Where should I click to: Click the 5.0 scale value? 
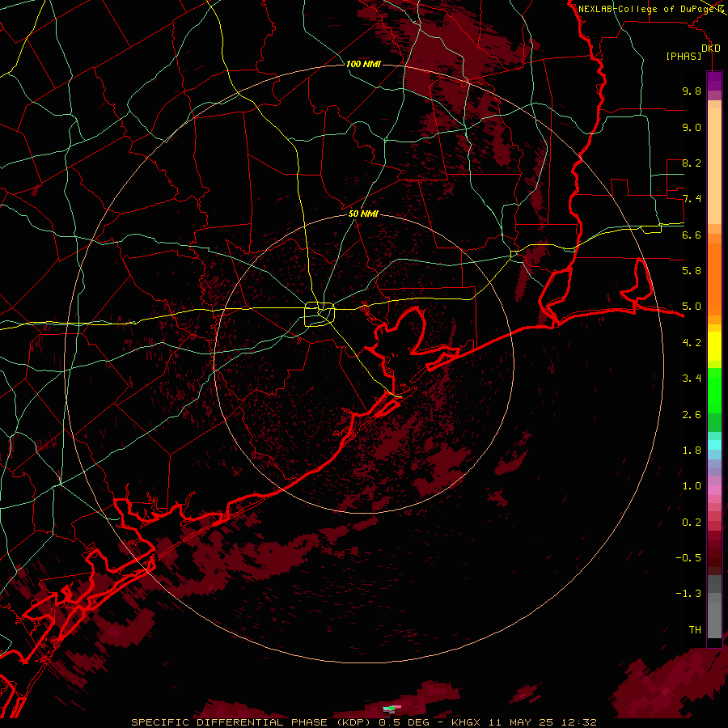tap(692, 307)
